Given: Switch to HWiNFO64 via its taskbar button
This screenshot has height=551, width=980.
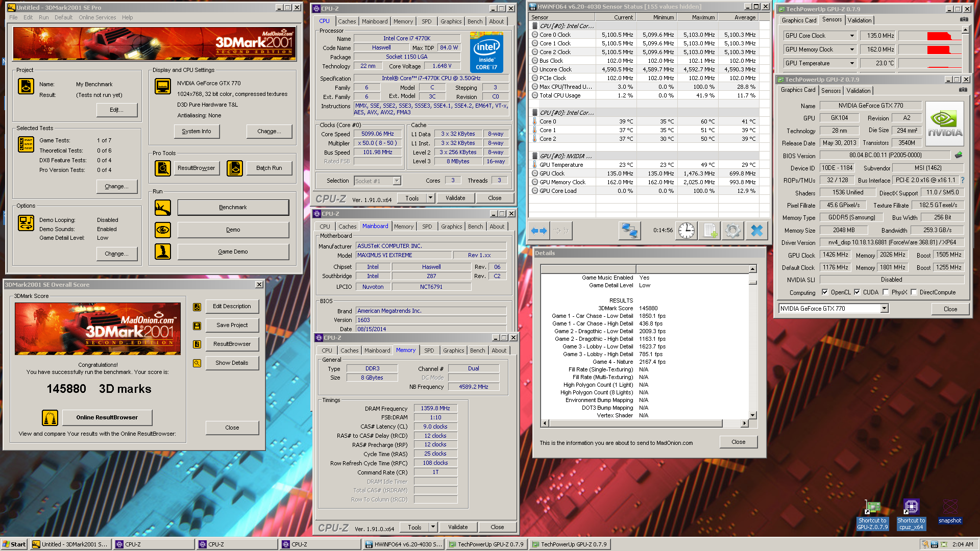Looking at the screenshot, I should point(404,544).
